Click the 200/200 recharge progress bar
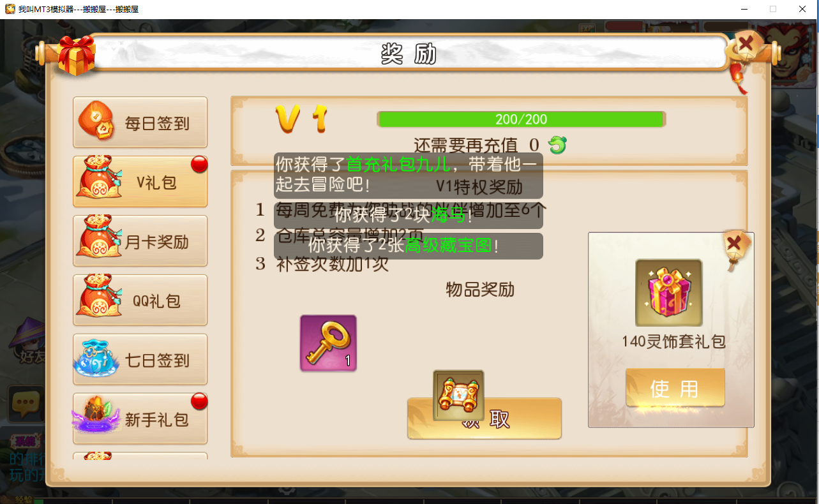The width and height of the screenshot is (819, 504). pyautogui.click(x=522, y=119)
